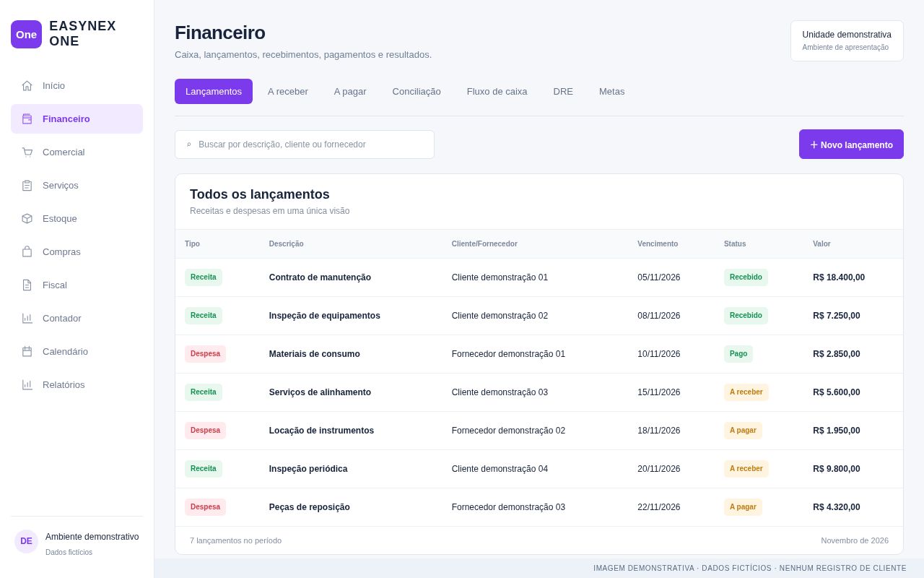Open the Fluxo de caixa tab
This screenshot has width=924, height=578.
[x=497, y=91]
